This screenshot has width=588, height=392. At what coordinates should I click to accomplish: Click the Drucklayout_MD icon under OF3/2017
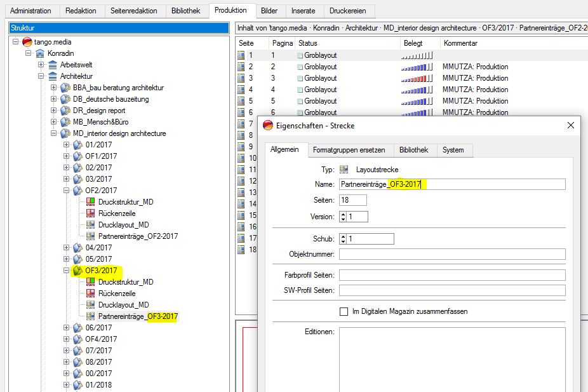point(90,305)
